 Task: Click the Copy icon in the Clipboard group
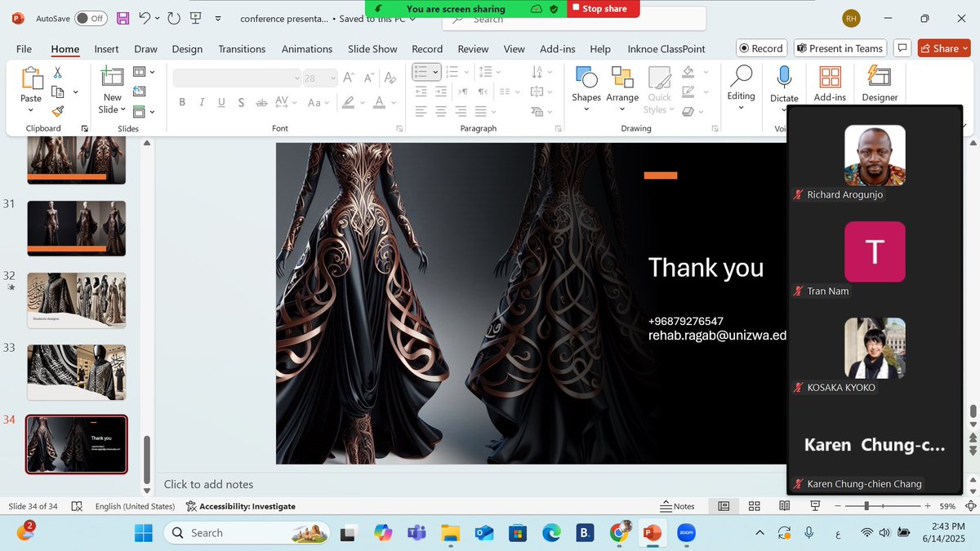tap(59, 91)
